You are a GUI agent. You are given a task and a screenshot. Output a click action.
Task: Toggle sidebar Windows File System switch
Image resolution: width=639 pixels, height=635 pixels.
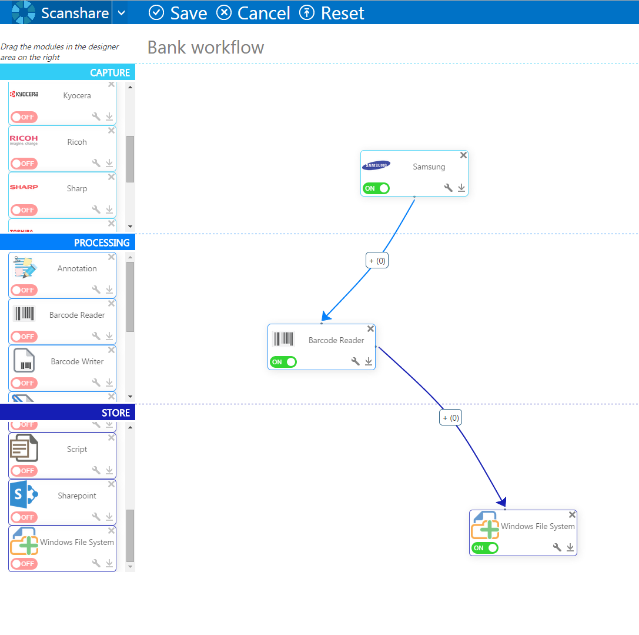(x=24, y=564)
